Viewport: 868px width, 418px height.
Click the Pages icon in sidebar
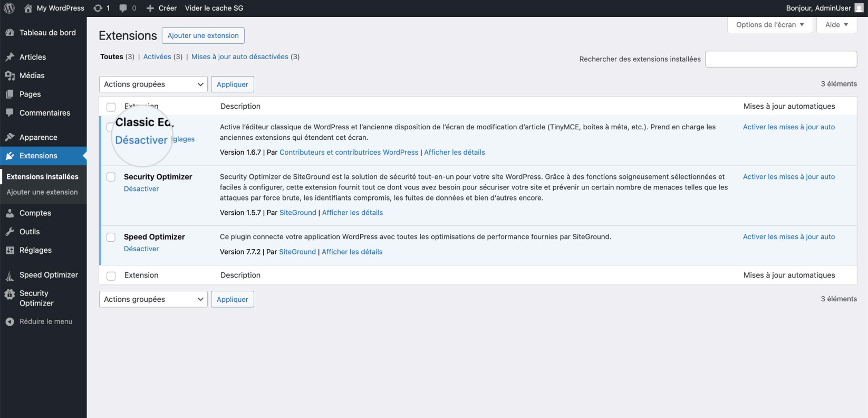click(x=9, y=94)
